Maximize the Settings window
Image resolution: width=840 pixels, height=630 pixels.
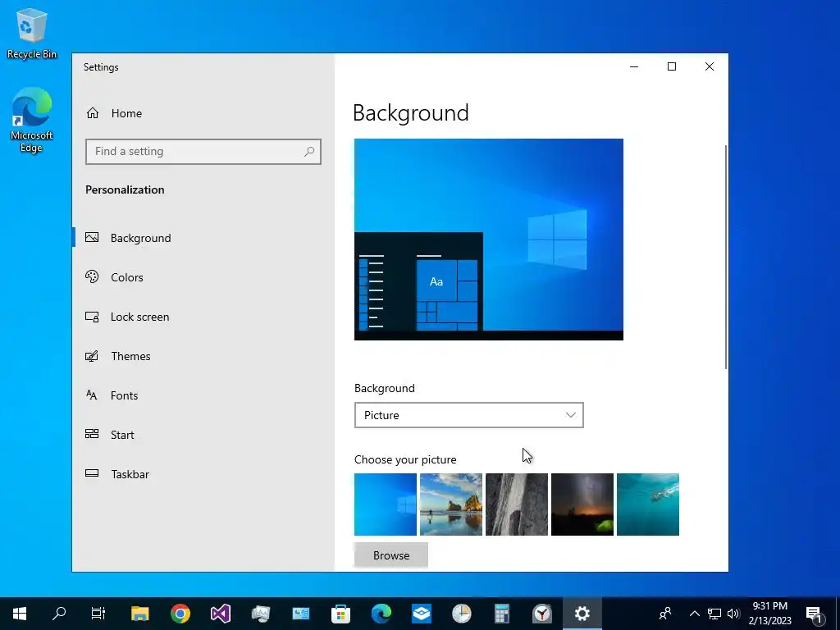tap(672, 66)
